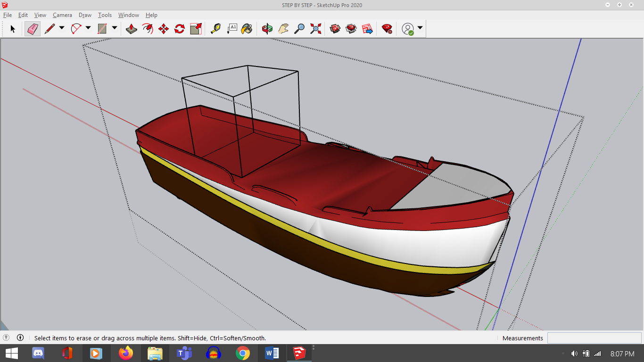This screenshot has height=362, width=644.
Task: Click the volume speaker tray icon
Action: coord(574,354)
